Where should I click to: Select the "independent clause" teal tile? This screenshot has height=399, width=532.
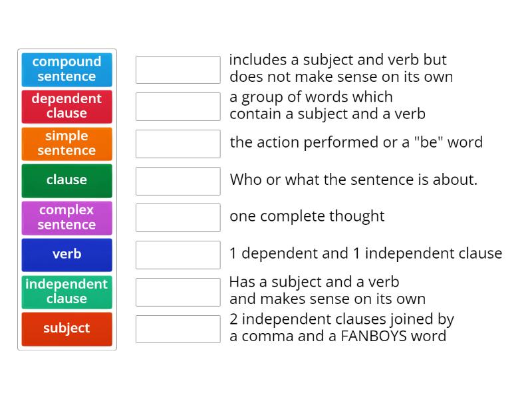click(66, 292)
